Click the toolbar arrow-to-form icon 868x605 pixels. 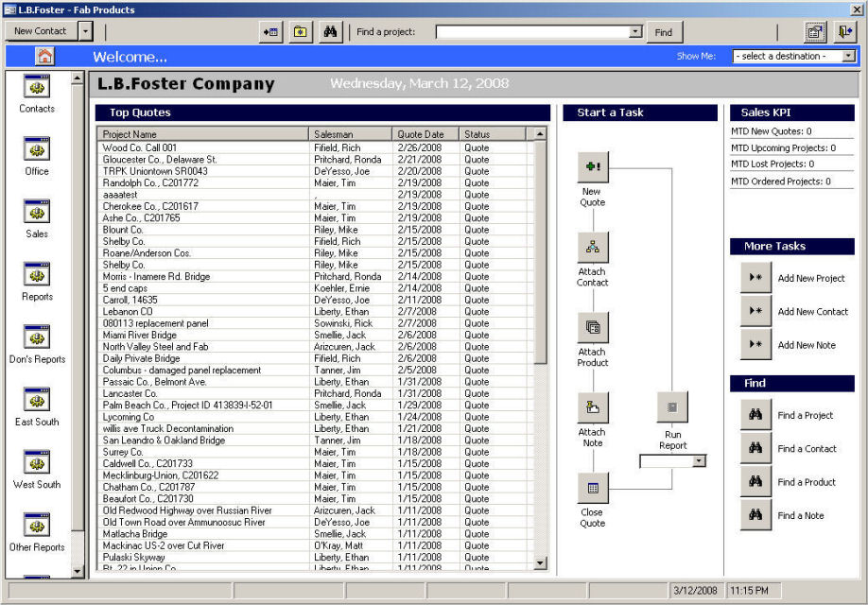270,32
